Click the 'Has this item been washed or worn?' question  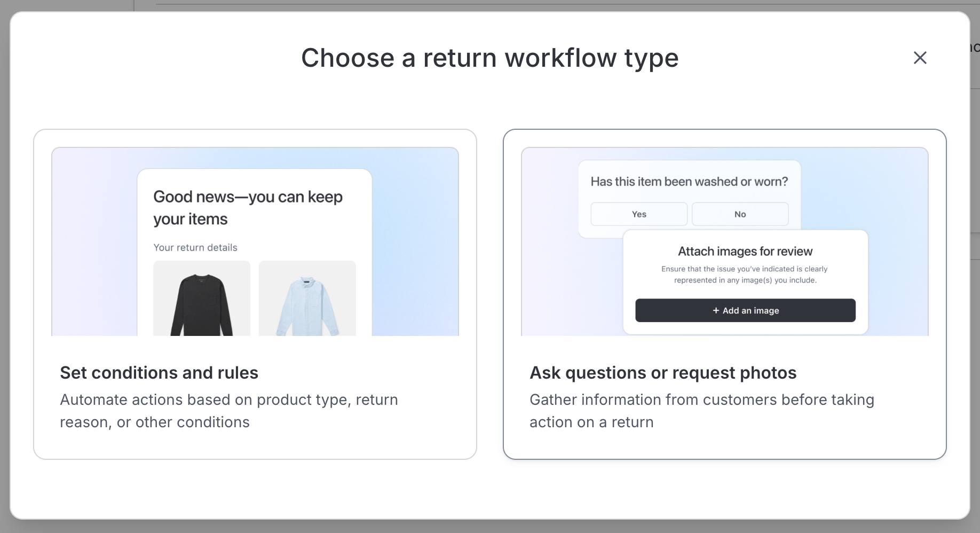[x=689, y=182]
